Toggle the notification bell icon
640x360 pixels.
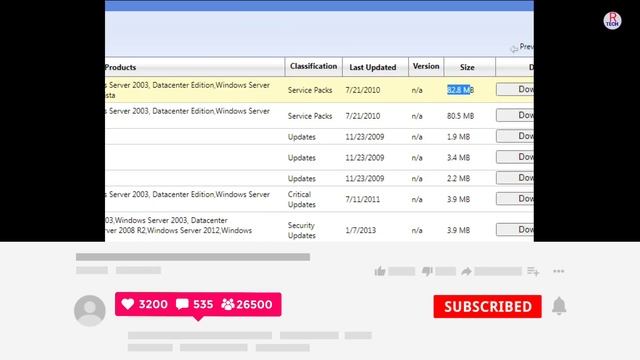[x=559, y=306]
